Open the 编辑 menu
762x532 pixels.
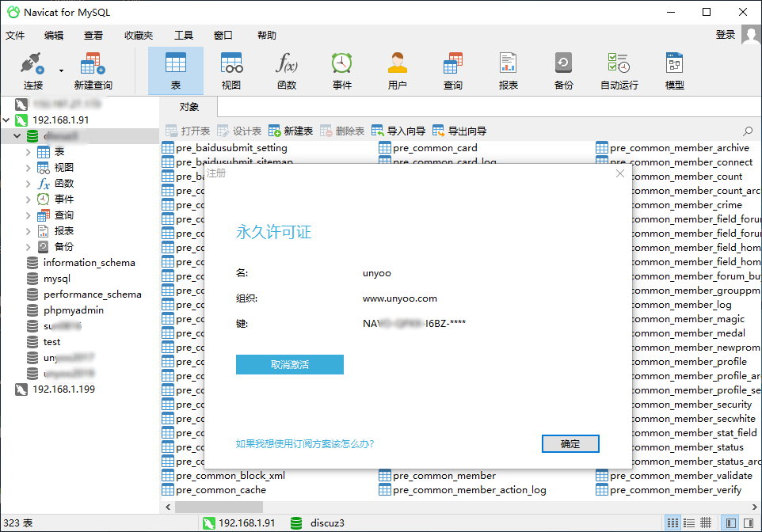(x=53, y=35)
